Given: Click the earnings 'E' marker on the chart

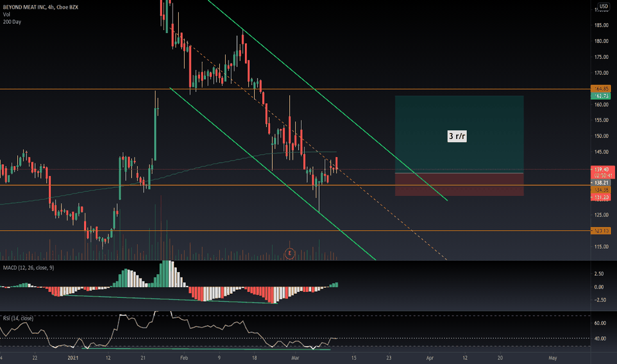Looking at the screenshot, I should pos(289,253).
